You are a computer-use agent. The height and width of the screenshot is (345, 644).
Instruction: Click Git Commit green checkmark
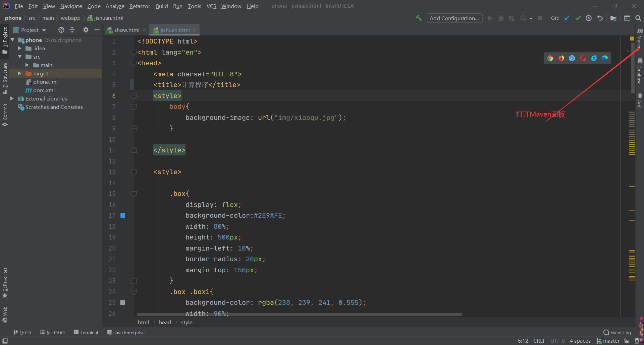(578, 18)
